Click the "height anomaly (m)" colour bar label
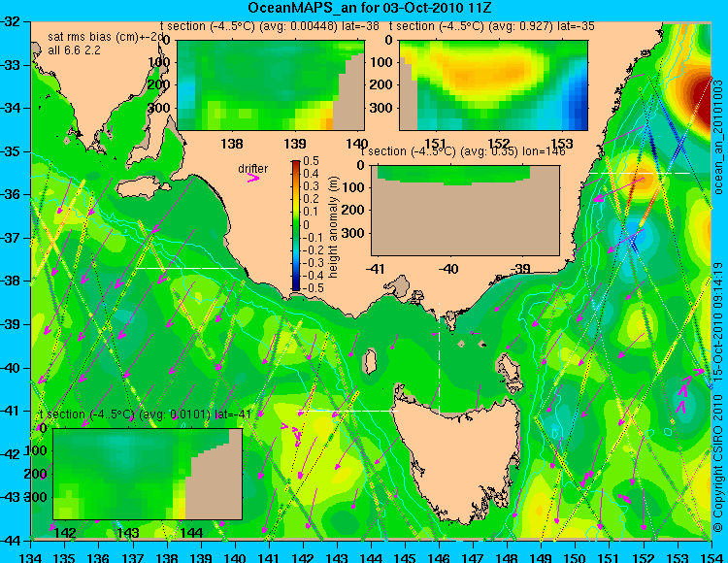Image resolution: width=728 pixels, height=563 pixels. tap(333, 226)
